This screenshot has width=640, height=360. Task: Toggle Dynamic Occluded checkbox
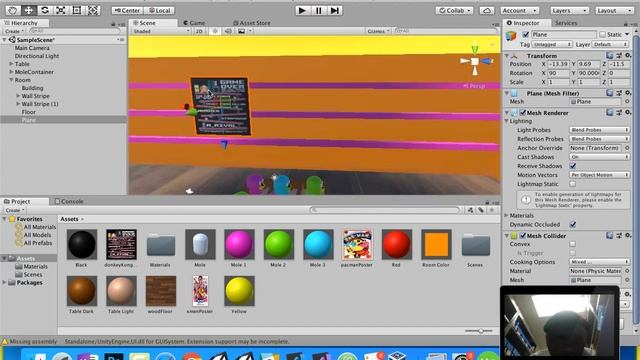[x=573, y=224]
